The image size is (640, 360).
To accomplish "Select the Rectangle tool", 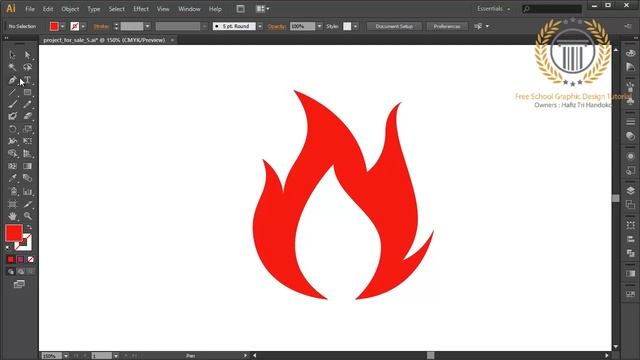I will click(x=27, y=92).
